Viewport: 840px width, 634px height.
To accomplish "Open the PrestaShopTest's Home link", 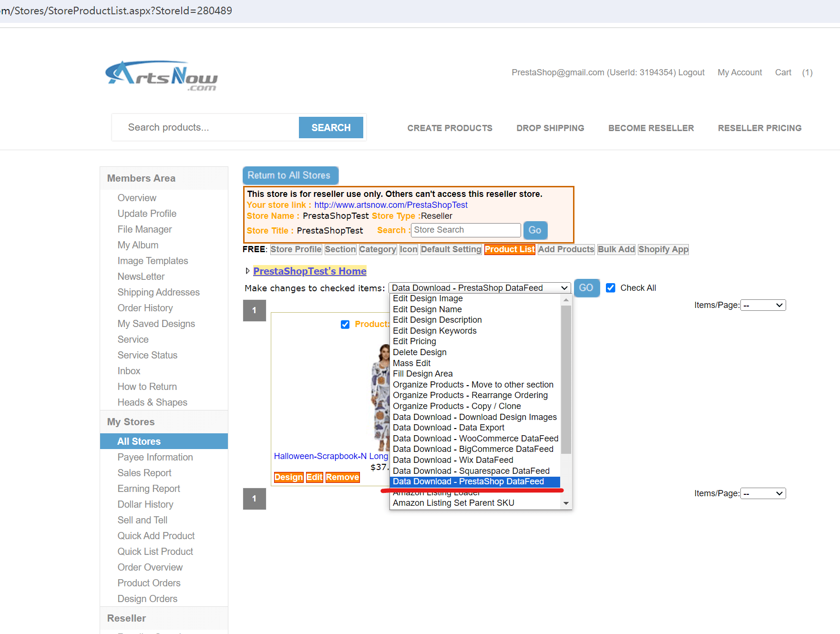I will tap(310, 271).
